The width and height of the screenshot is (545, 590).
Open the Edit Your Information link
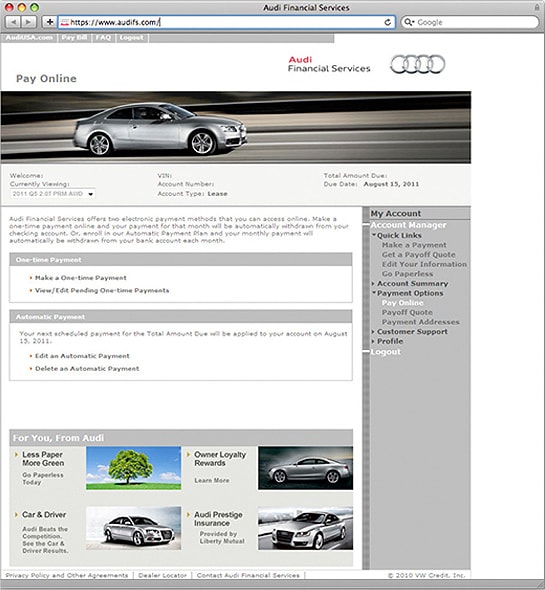(x=424, y=264)
